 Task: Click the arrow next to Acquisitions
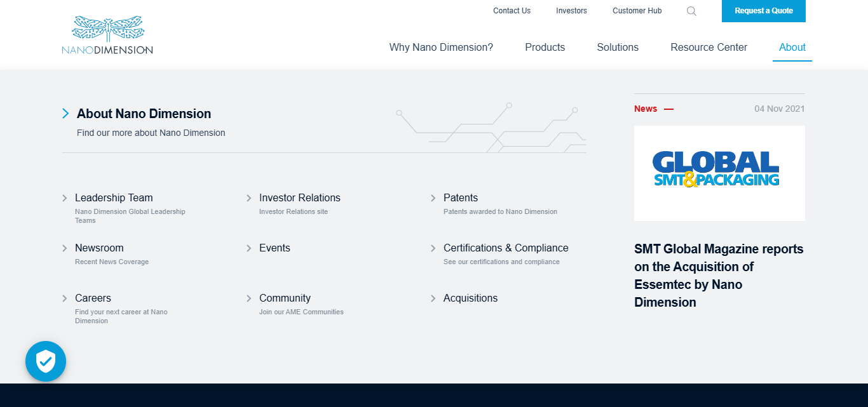433,298
